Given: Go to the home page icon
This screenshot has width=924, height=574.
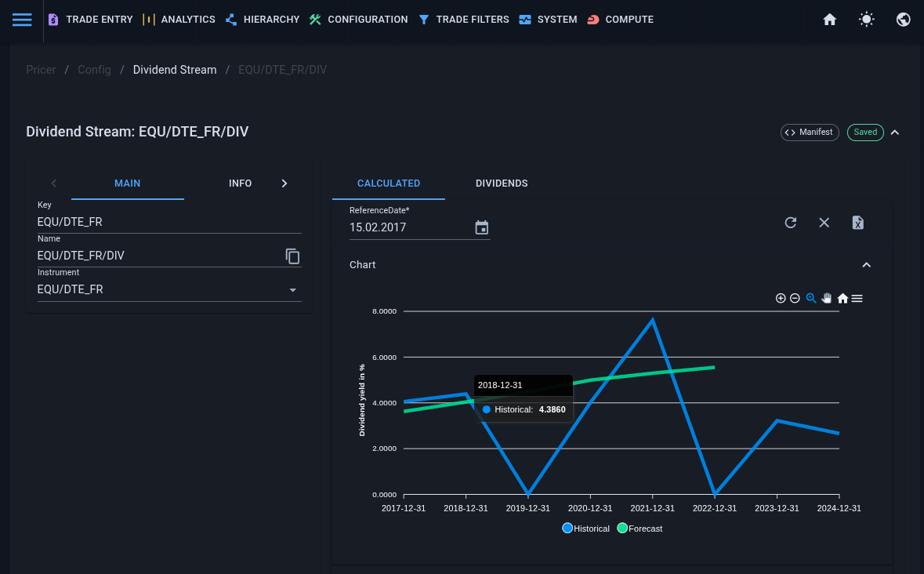Looking at the screenshot, I should coord(830,20).
